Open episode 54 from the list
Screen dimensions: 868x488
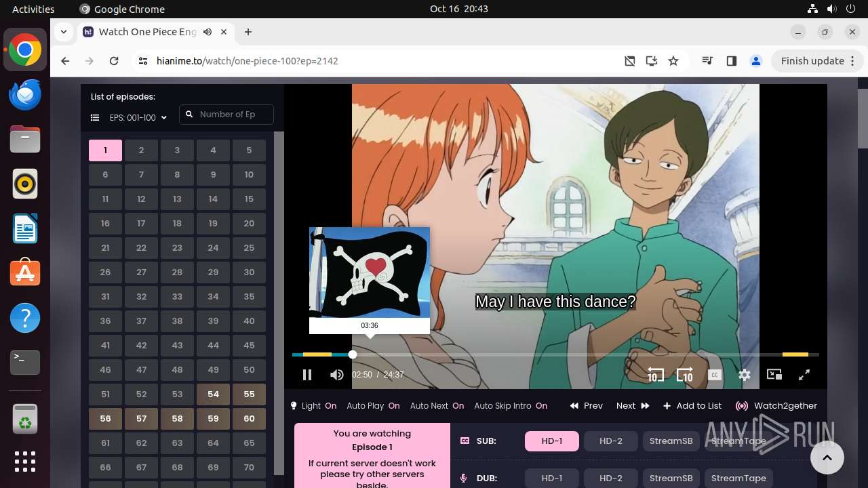[x=213, y=394]
